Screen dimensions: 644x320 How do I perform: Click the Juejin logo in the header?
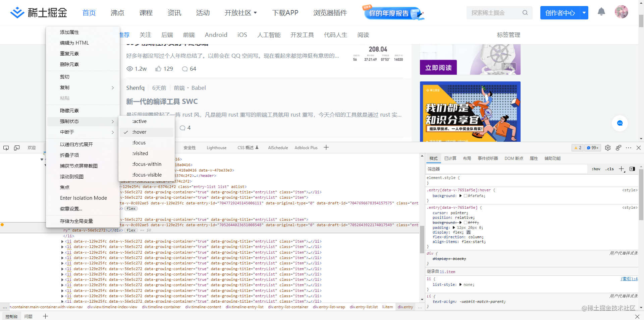coord(39,13)
